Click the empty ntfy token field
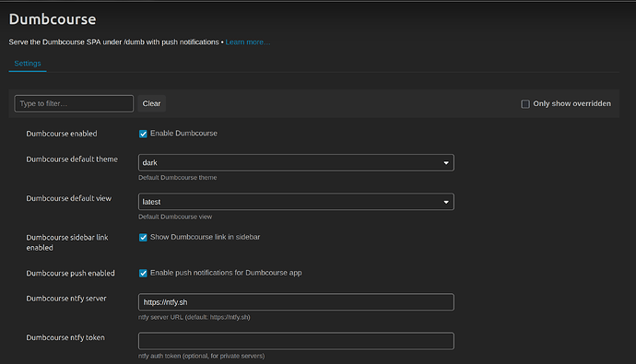This screenshot has height=364, width=636. point(296,341)
